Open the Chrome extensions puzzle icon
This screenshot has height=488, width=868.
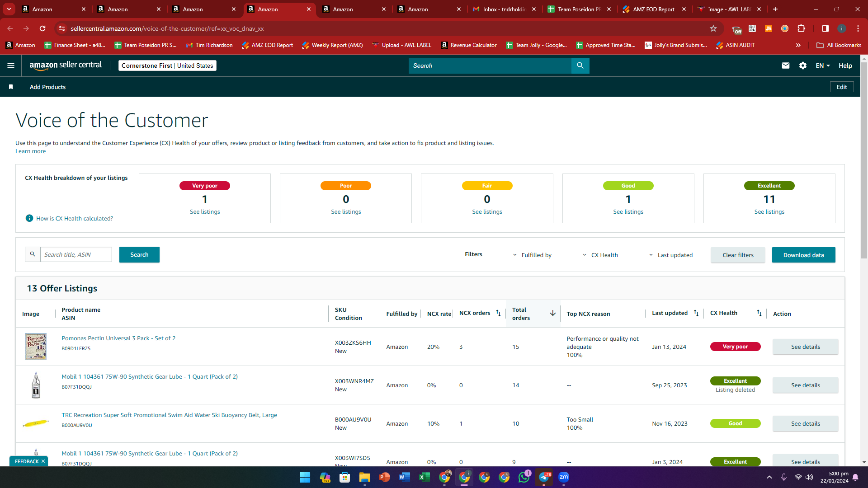[x=801, y=28]
